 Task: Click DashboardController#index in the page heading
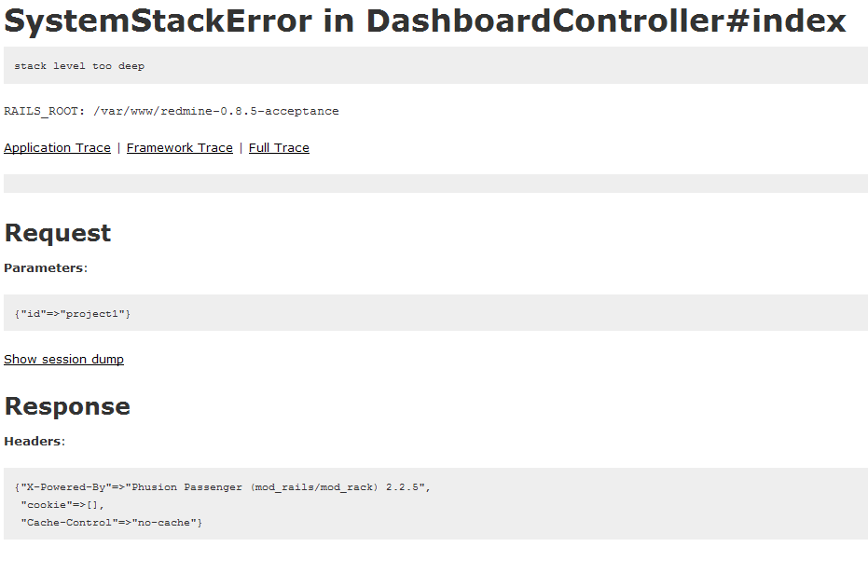(606, 21)
